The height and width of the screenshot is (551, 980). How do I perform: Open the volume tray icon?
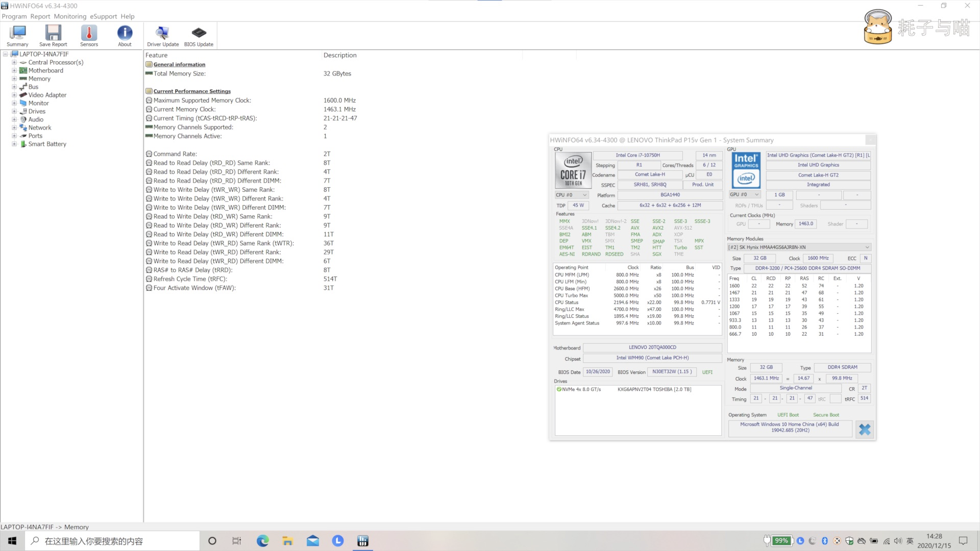point(898,541)
